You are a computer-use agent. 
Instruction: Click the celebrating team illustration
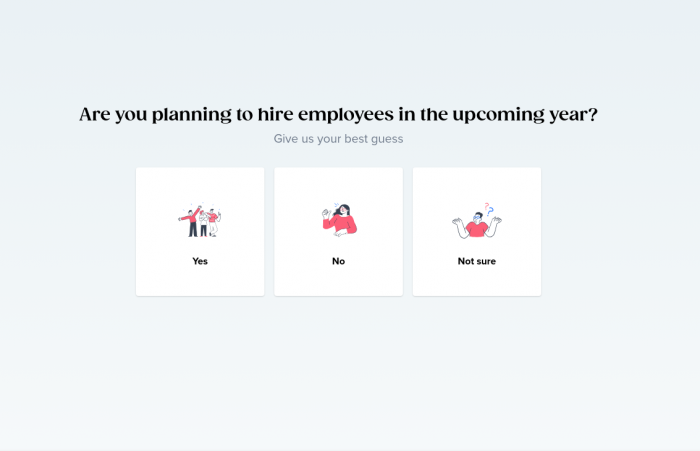(x=200, y=221)
